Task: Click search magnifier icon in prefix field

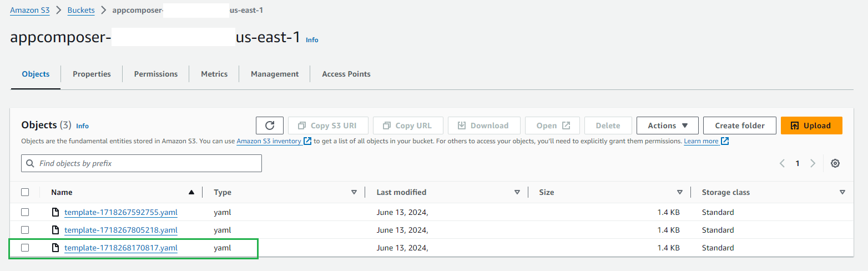Action: pyautogui.click(x=30, y=164)
